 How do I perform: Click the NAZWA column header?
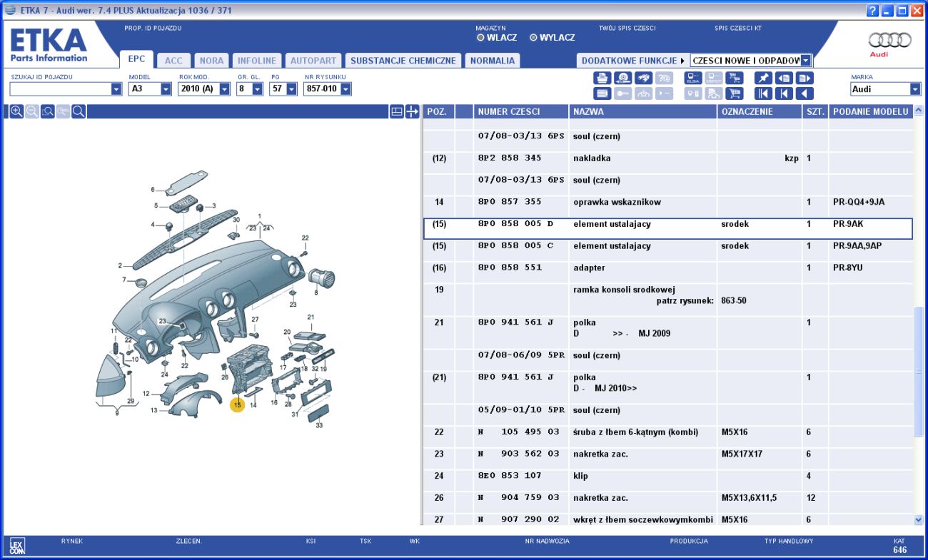click(x=642, y=111)
